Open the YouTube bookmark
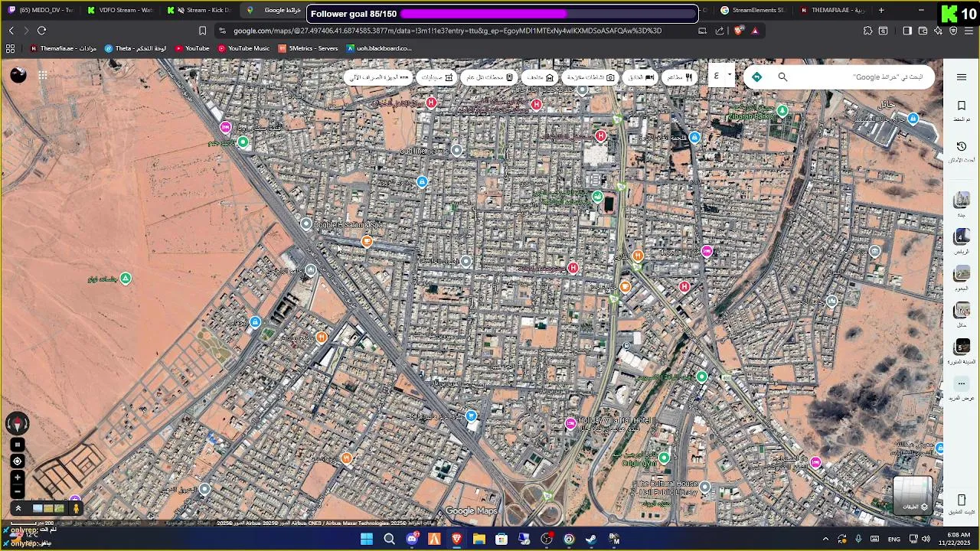The height and width of the screenshot is (551, 980). click(191, 48)
